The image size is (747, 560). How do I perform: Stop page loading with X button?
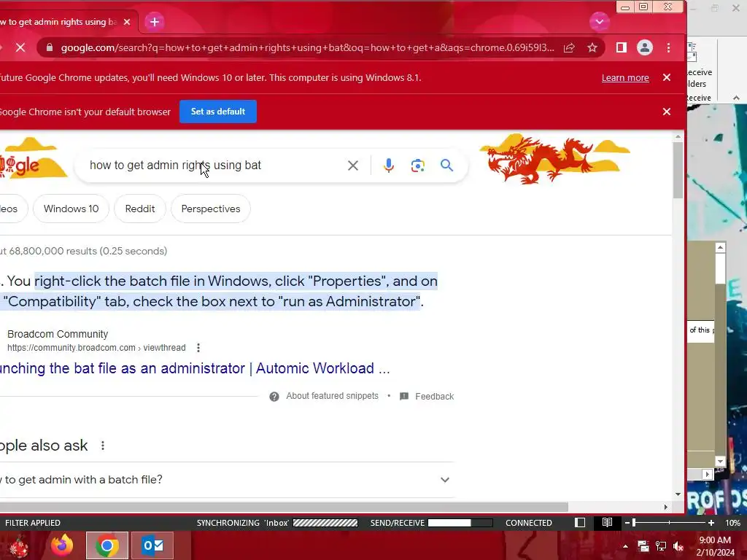point(20,47)
